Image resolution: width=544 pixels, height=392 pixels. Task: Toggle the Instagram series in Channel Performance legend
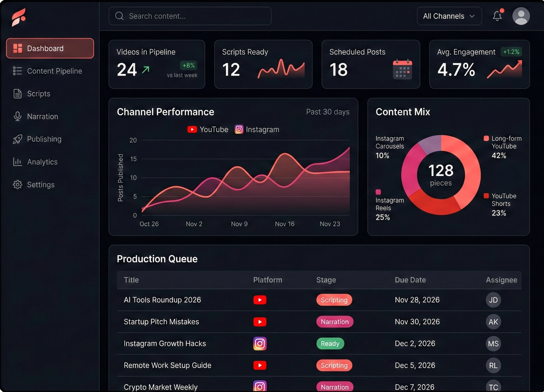[x=257, y=129]
